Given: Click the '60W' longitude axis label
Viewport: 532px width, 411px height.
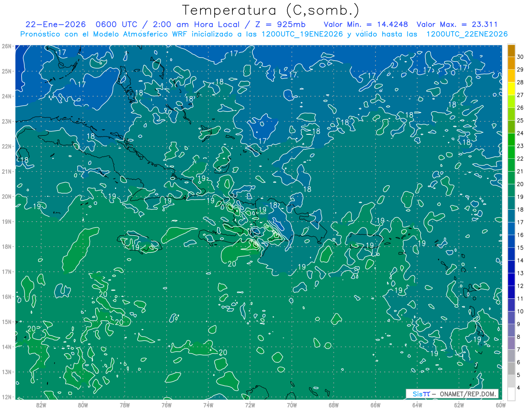Looking at the screenshot, I should point(501,405).
